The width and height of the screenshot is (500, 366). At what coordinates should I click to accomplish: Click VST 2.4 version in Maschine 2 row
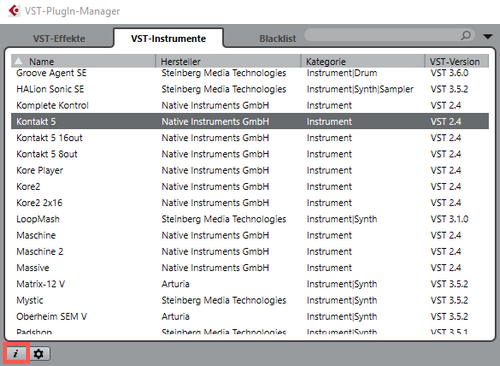[x=446, y=251]
